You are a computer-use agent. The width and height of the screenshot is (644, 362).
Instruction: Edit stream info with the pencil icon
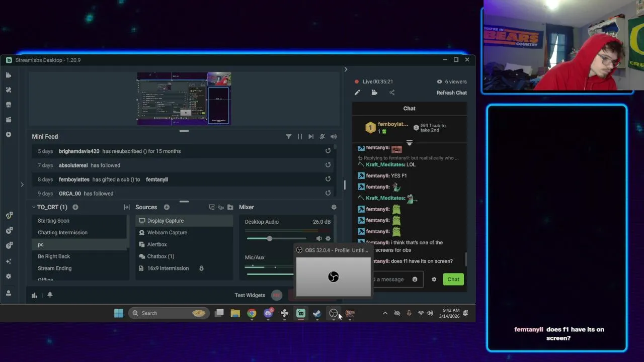point(357,93)
